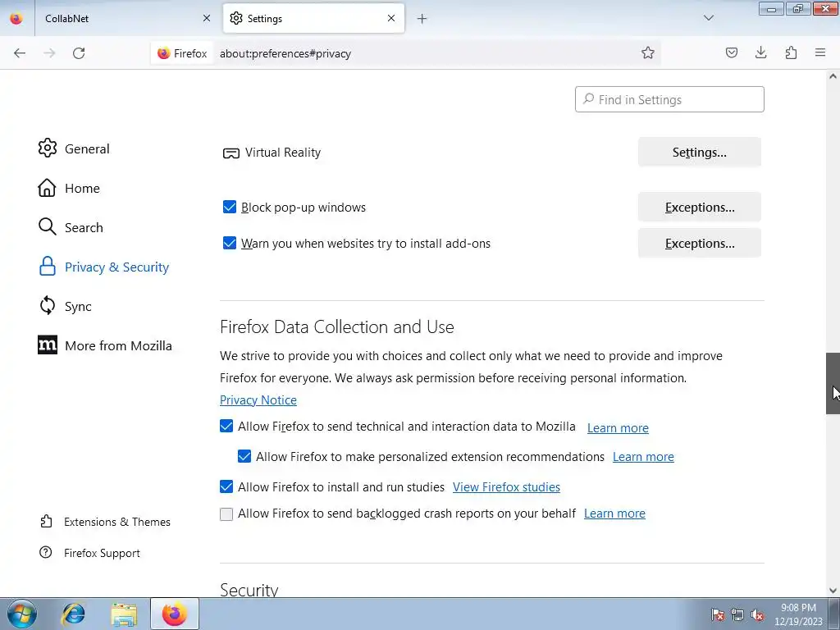Close the CollabNet tab
Viewport: 840px width, 630px height.
point(207,18)
